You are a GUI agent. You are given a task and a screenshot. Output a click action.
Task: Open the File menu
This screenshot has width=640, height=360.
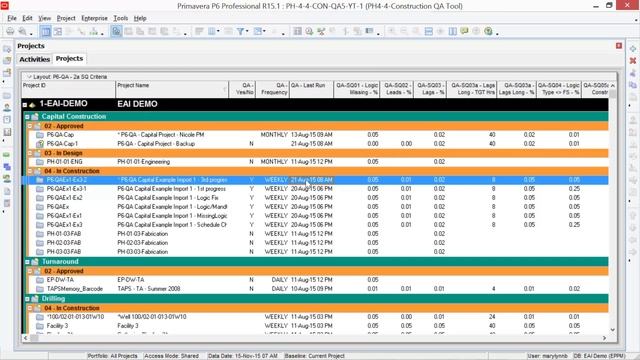(12, 18)
